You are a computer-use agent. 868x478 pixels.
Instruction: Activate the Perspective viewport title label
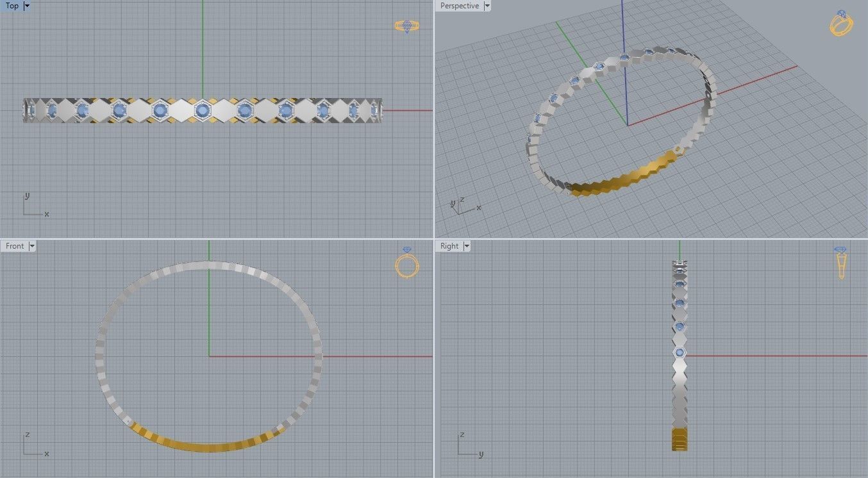click(x=460, y=6)
